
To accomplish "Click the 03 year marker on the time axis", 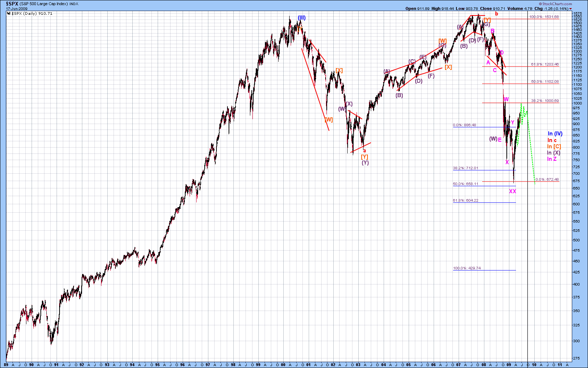I will [x=358, y=365].
